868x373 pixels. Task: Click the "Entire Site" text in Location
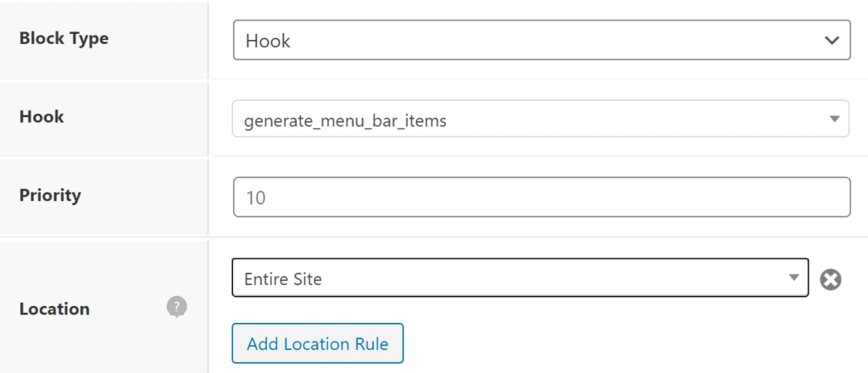tap(283, 278)
